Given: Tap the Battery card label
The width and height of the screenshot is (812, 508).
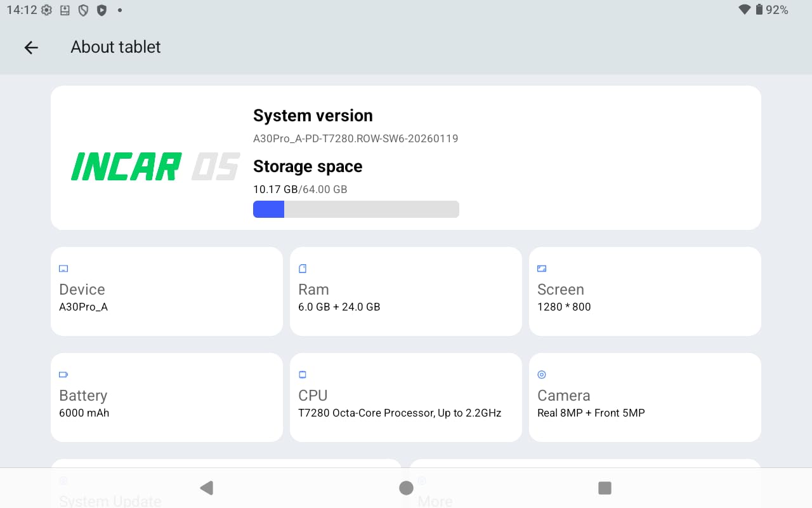Looking at the screenshot, I should coord(83,396).
